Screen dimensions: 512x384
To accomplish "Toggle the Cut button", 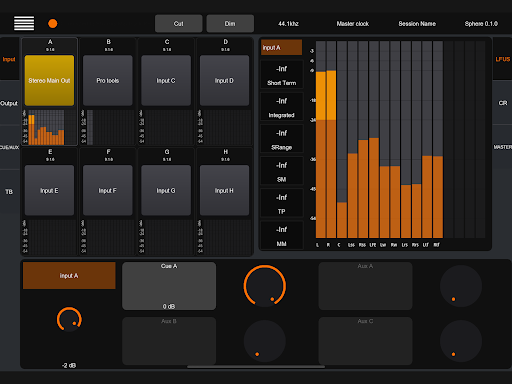I will (178, 24).
